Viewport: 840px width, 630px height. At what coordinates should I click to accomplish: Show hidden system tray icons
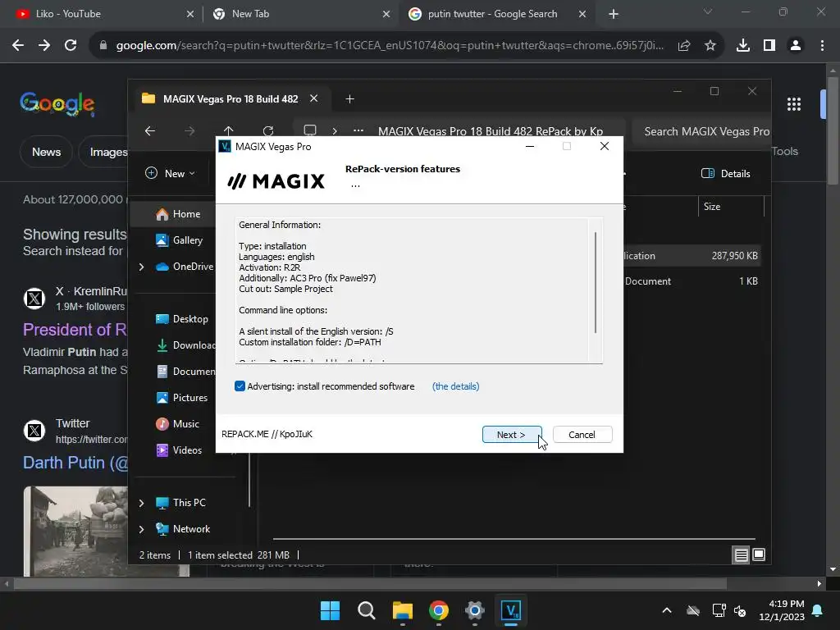(x=667, y=610)
